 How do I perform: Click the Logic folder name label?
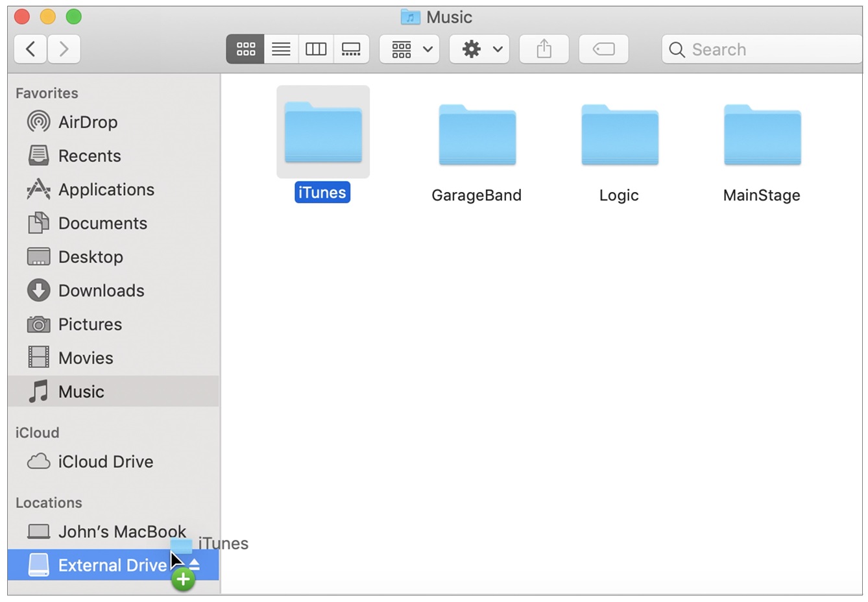(x=619, y=195)
